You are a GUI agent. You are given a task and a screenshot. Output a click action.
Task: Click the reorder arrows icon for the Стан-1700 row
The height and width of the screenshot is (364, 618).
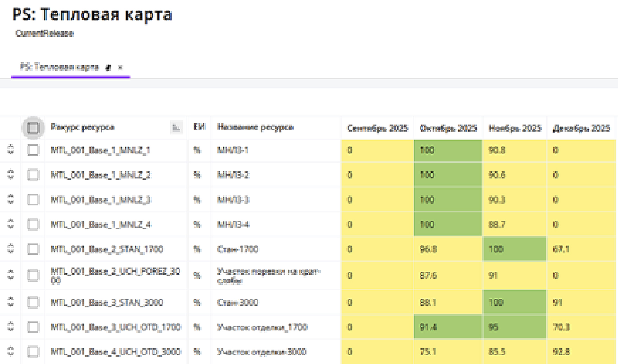click(11, 249)
